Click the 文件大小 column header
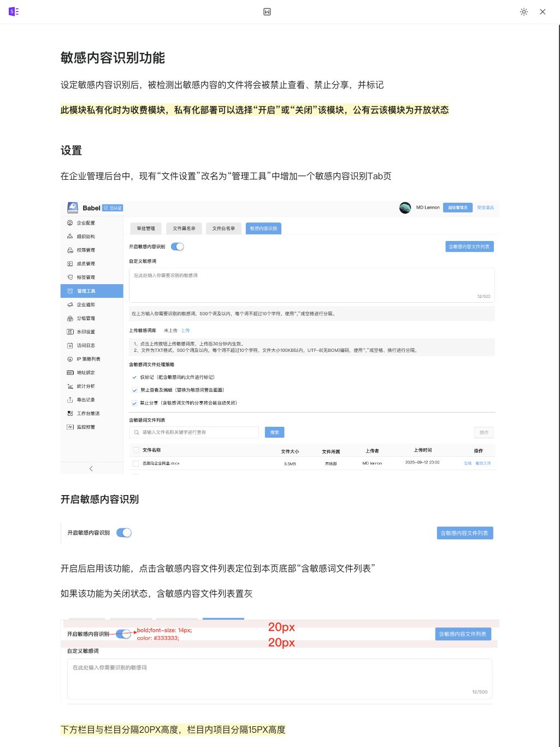 click(x=290, y=451)
